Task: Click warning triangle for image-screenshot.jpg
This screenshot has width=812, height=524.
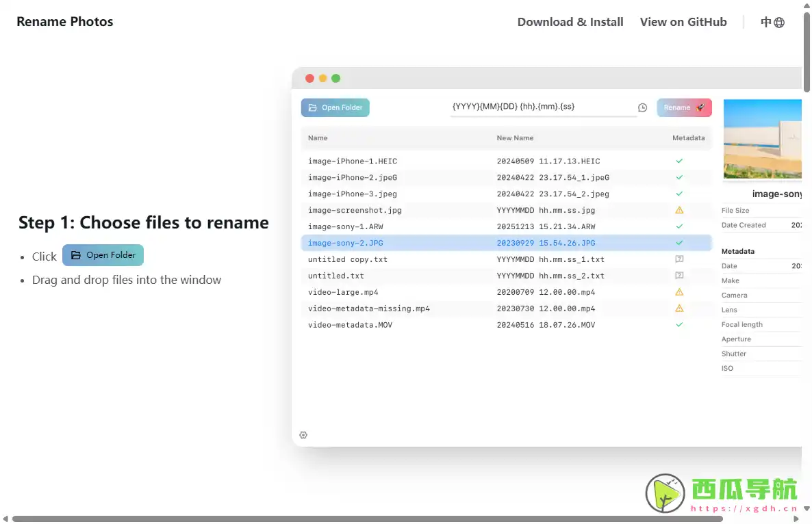Action: 679,210
